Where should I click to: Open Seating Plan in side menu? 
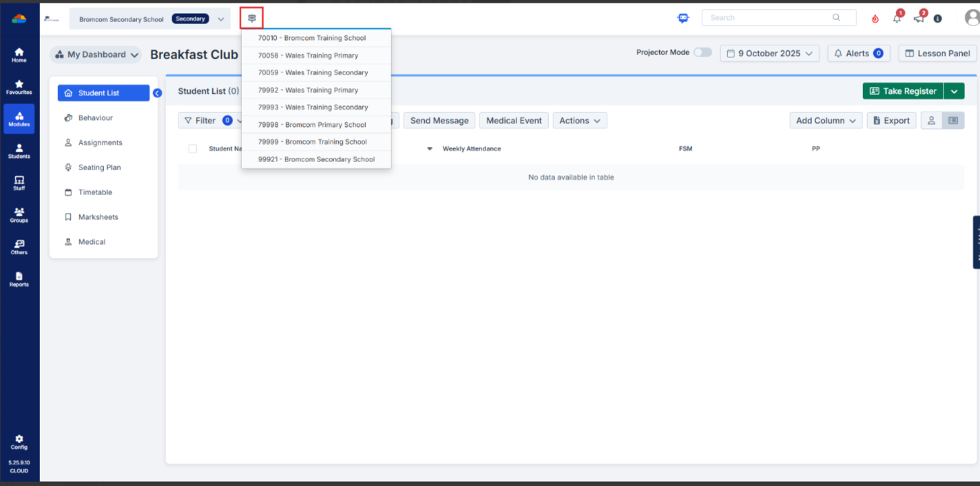[99, 168]
